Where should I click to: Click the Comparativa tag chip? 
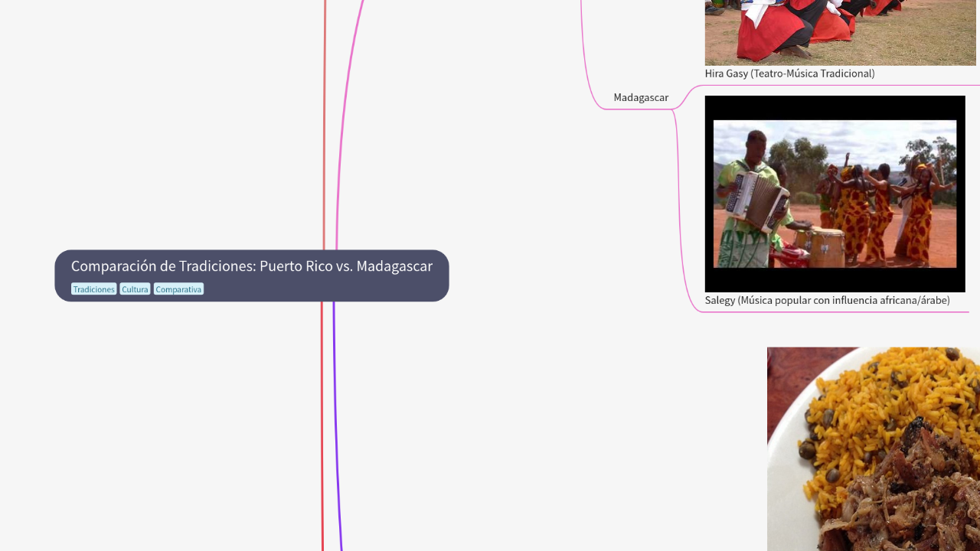[178, 289]
